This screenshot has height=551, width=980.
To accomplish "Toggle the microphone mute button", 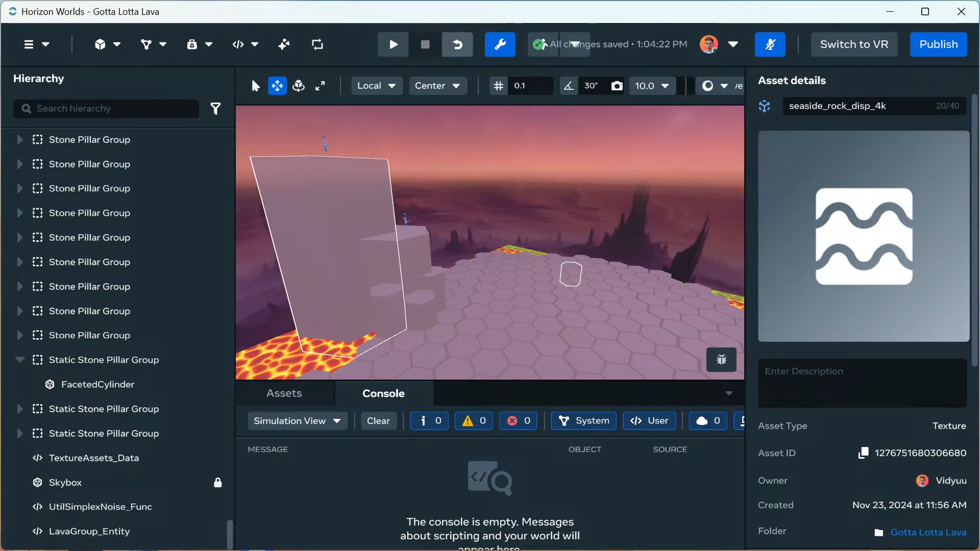I will [x=770, y=44].
